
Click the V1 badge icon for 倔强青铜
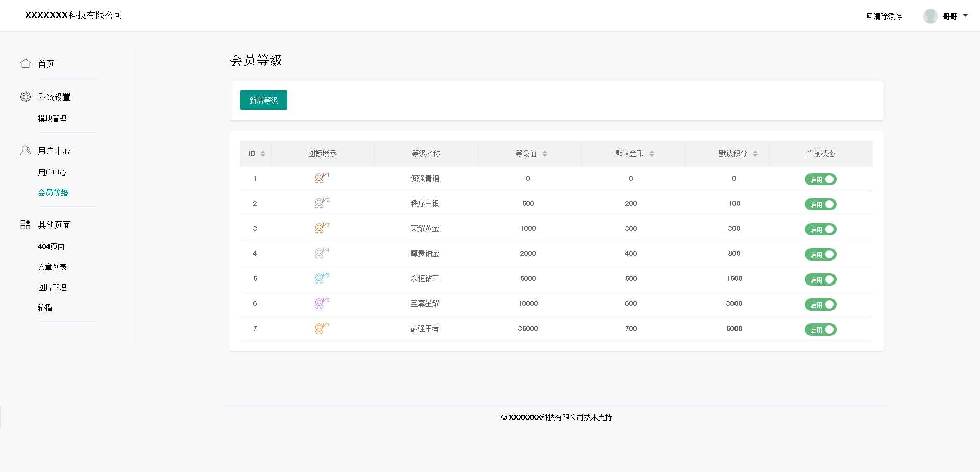320,178
